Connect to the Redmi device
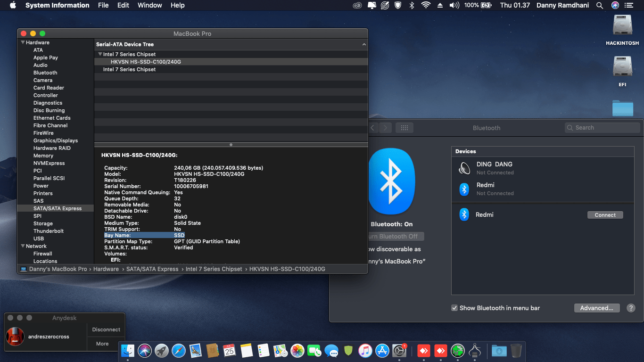The image size is (644, 362). pyautogui.click(x=605, y=215)
